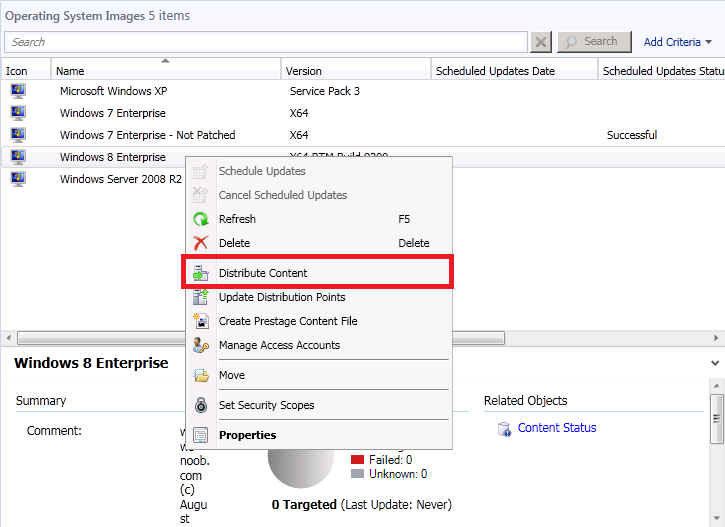The width and height of the screenshot is (725, 527).
Task: Click the icon of Windows 7 Enterprise - Not Patched
Action: tap(18, 135)
